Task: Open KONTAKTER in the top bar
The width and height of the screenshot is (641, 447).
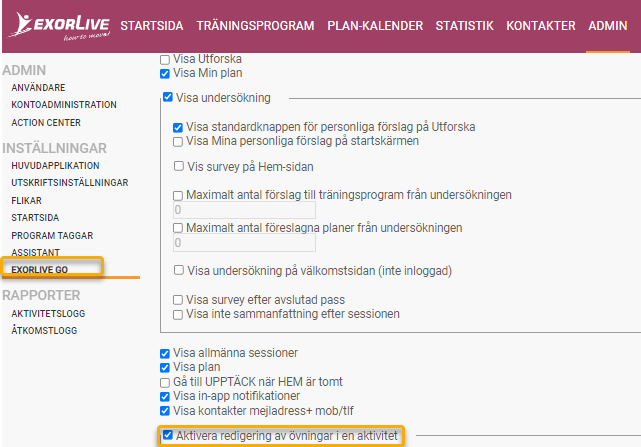Action: pos(541,26)
